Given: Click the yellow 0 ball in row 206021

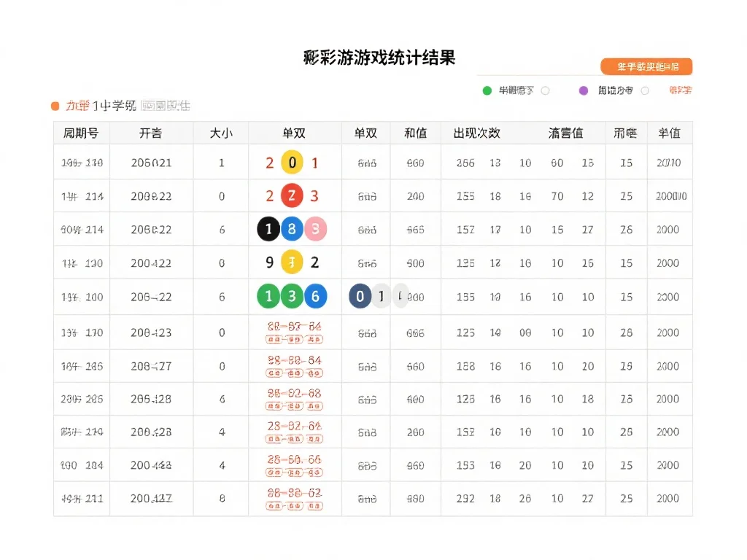Looking at the screenshot, I should click(292, 163).
